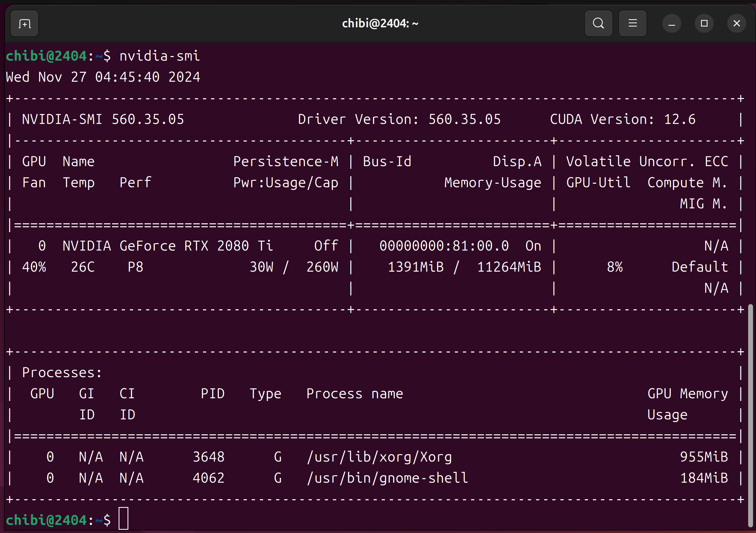Click the window title chibi@2404

coord(380,23)
